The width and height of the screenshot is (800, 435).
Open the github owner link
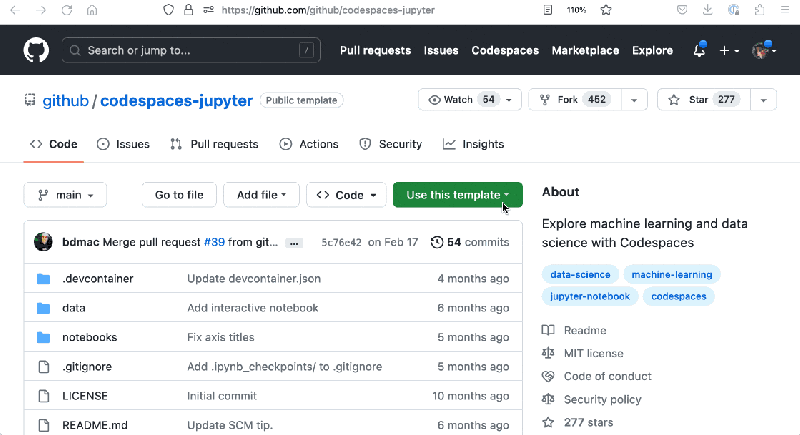click(65, 100)
